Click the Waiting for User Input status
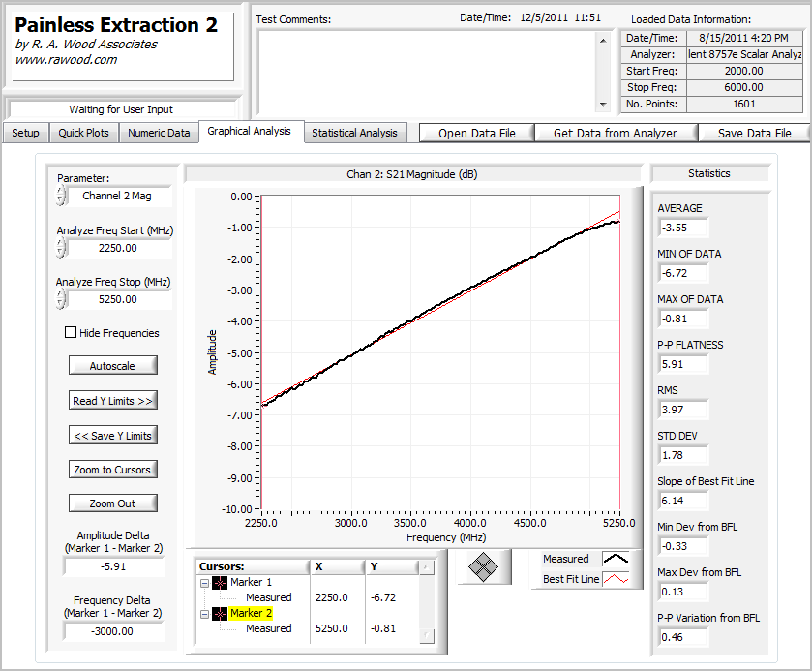The width and height of the screenshot is (812, 671). click(x=121, y=109)
